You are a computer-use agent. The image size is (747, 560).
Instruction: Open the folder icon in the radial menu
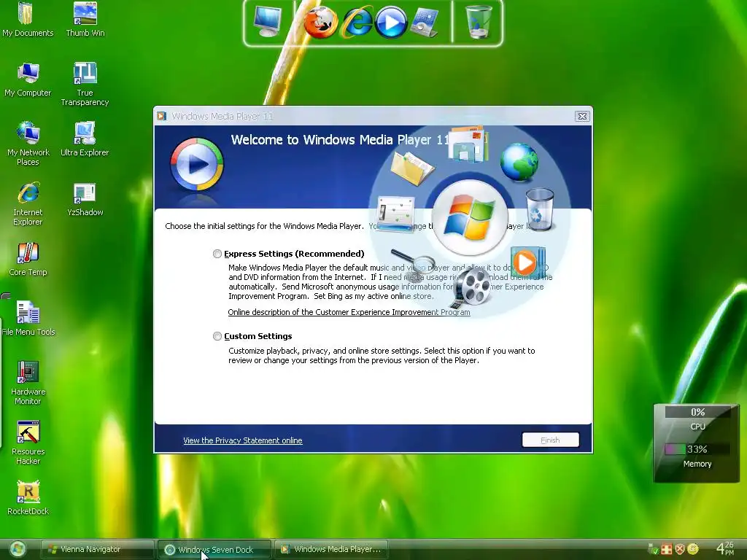click(x=412, y=168)
